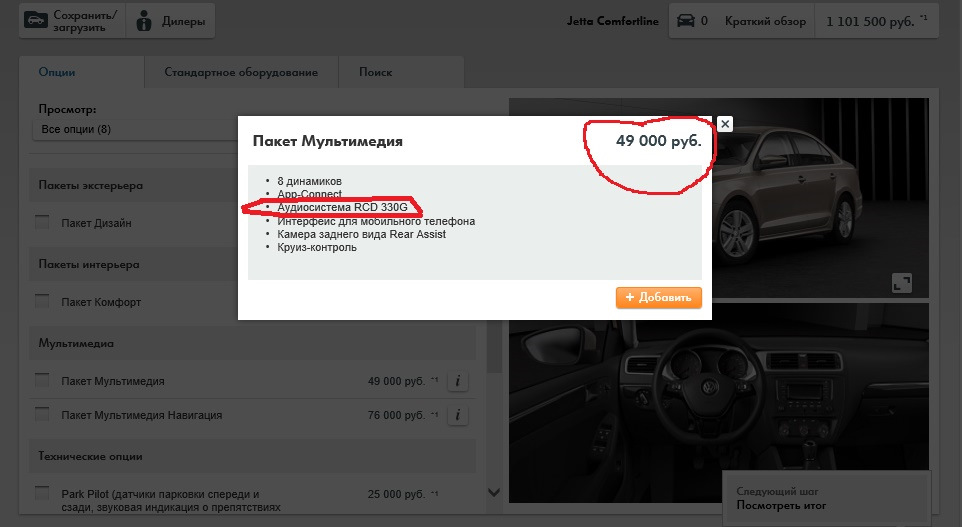Check the Пакет Дизайн checkbox
This screenshot has width=962, height=527.
(x=42, y=222)
